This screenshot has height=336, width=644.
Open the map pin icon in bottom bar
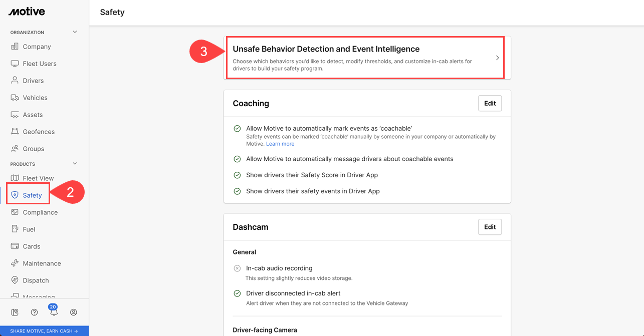pos(15,312)
